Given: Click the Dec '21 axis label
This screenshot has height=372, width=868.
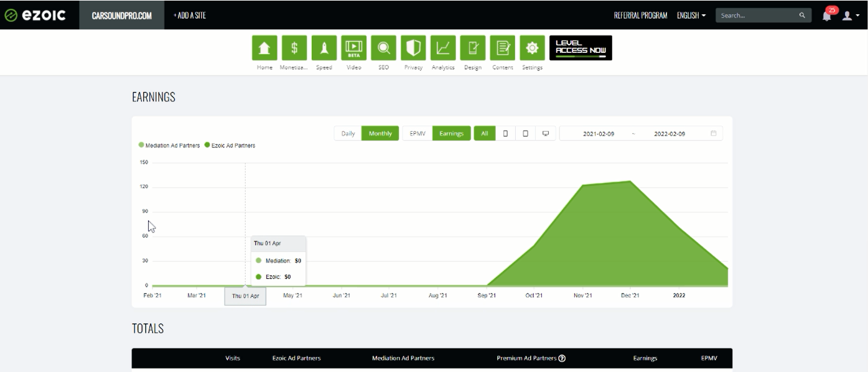Looking at the screenshot, I should 630,295.
